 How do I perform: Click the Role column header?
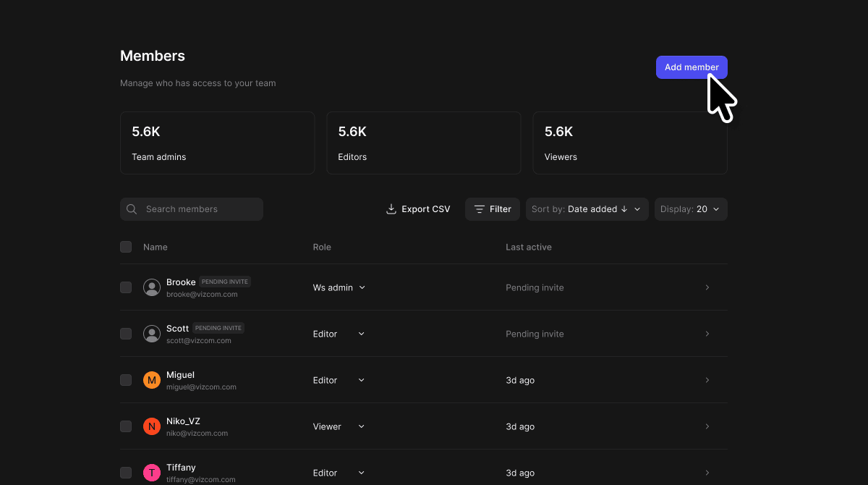coord(322,247)
